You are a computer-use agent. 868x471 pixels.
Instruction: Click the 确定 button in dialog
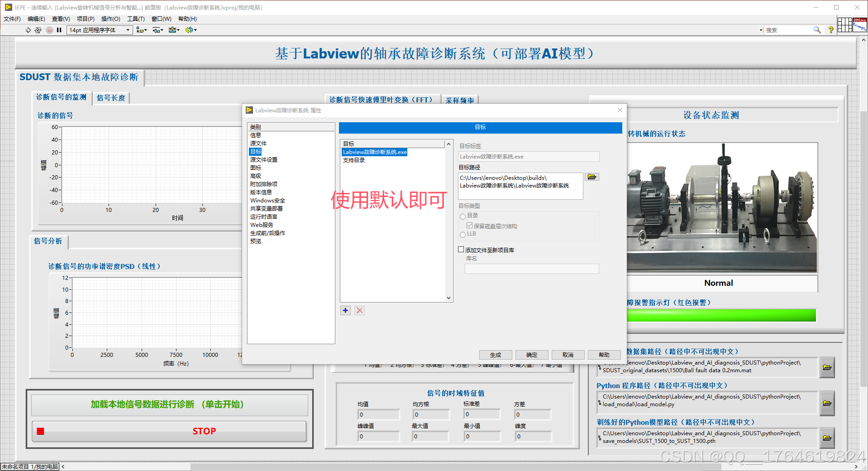532,355
